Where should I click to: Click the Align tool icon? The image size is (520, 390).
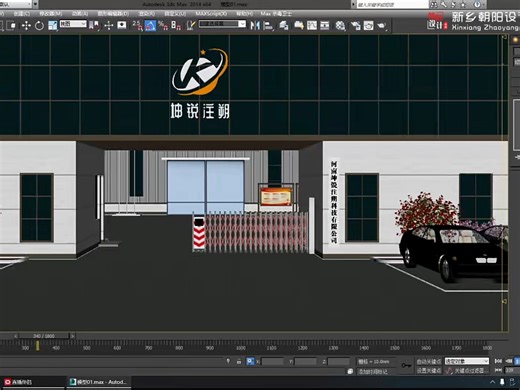click(268, 26)
